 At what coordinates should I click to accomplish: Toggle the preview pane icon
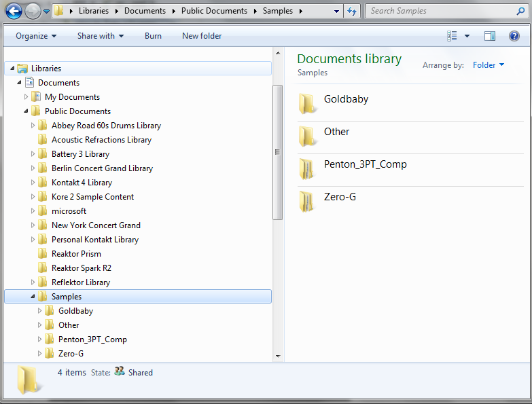click(490, 36)
